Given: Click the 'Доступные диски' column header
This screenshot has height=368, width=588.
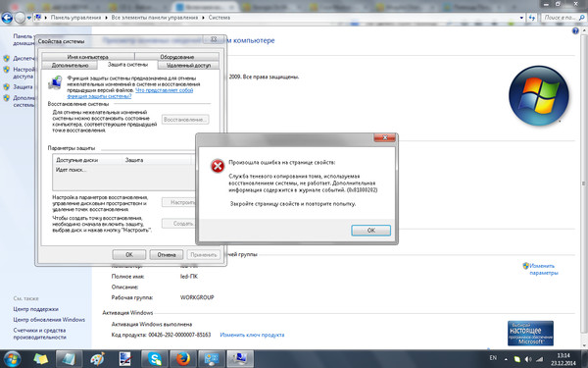Looking at the screenshot, I should click(87, 160).
